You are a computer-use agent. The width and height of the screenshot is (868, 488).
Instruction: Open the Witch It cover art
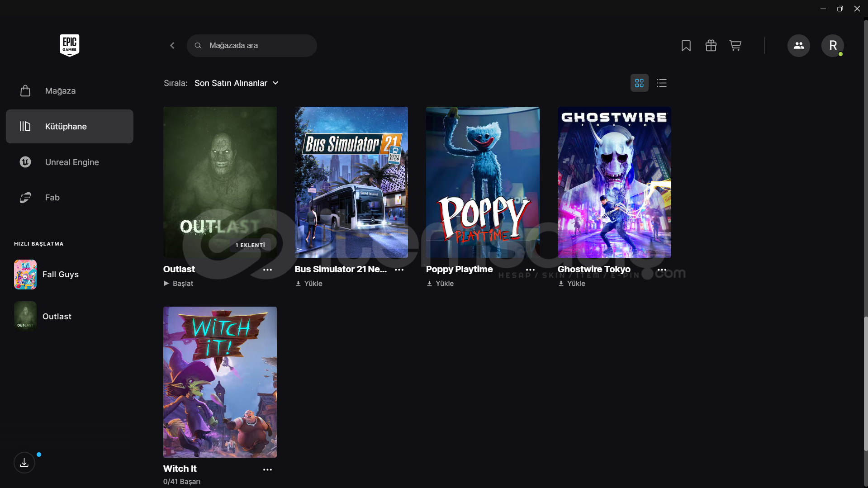point(220,382)
